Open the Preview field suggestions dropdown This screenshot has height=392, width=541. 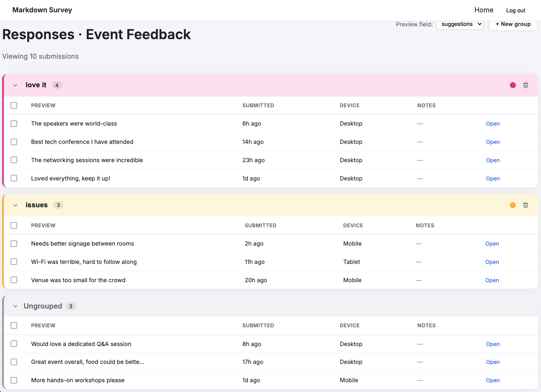(x=460, y=24)
